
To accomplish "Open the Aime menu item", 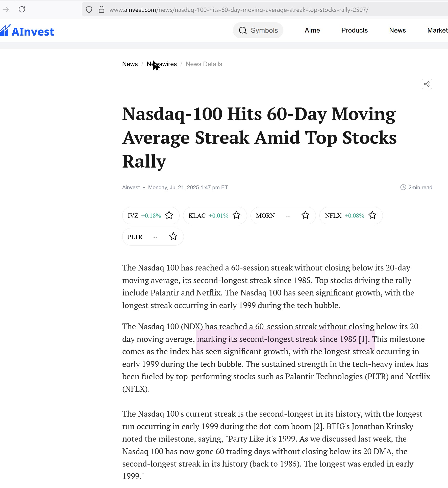I will point(312,30).
